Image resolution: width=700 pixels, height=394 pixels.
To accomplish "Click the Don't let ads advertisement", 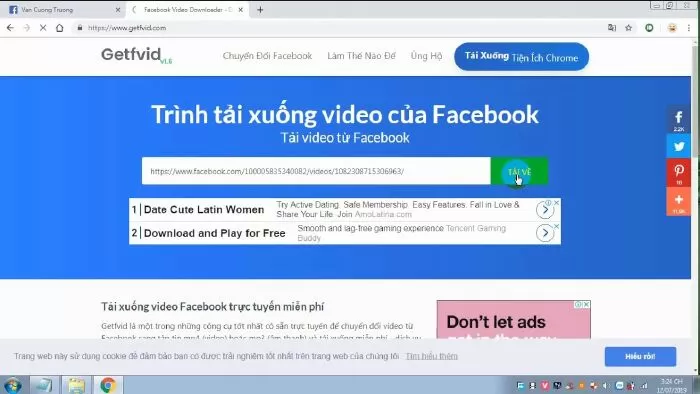I will point(513,319).
